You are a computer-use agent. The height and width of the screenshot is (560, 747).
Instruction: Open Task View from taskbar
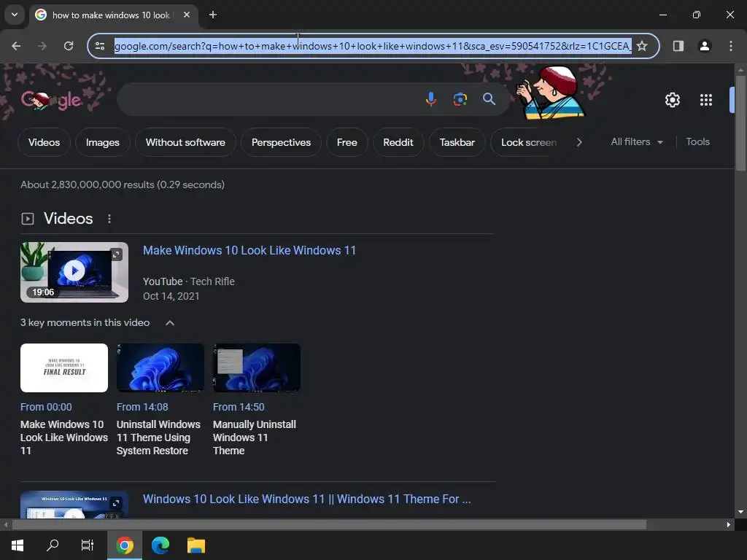[x=88, y=545]
